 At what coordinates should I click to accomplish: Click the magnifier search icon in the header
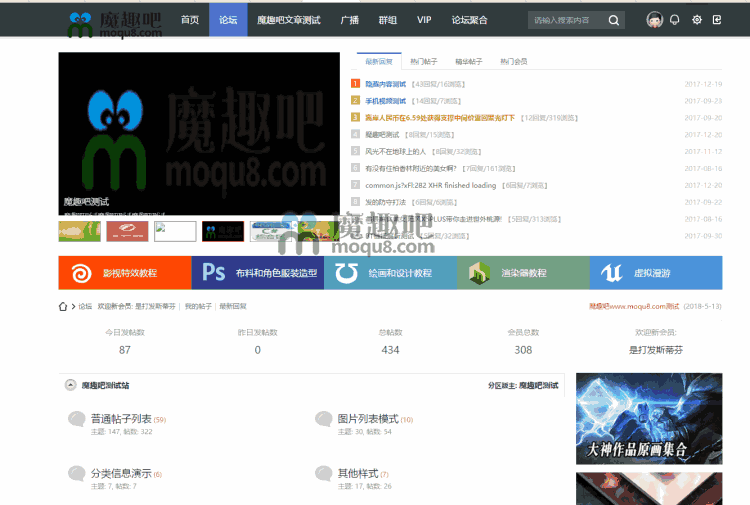tap(614, 20)
